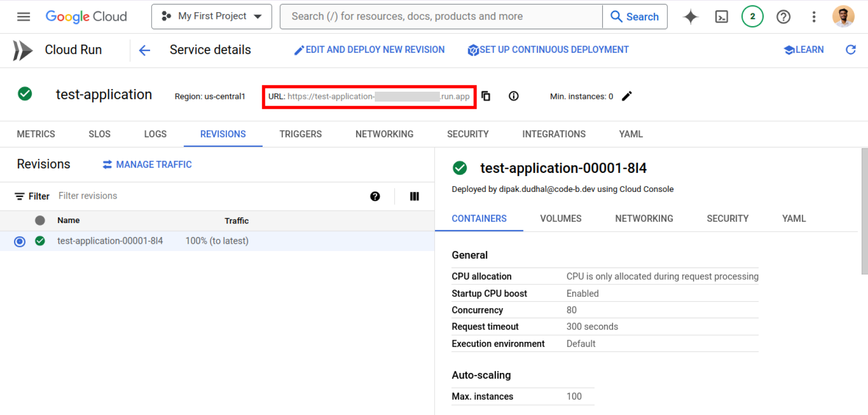Sort by the status column header icon
The image size is (868, 415).
click(40, 220)
